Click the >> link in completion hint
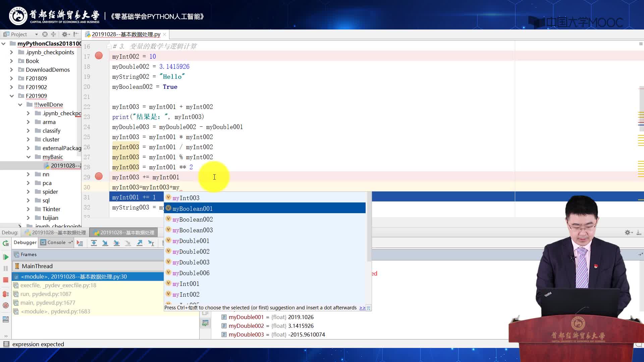644x362 pixels. tap(362, 308)
